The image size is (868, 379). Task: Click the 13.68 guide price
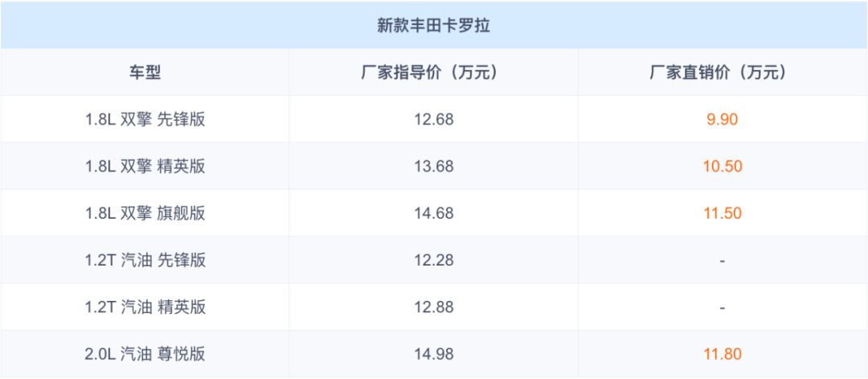tap(434, 167)
